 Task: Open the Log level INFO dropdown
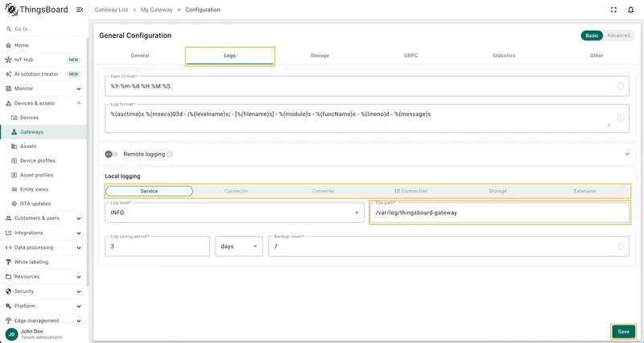234,213
